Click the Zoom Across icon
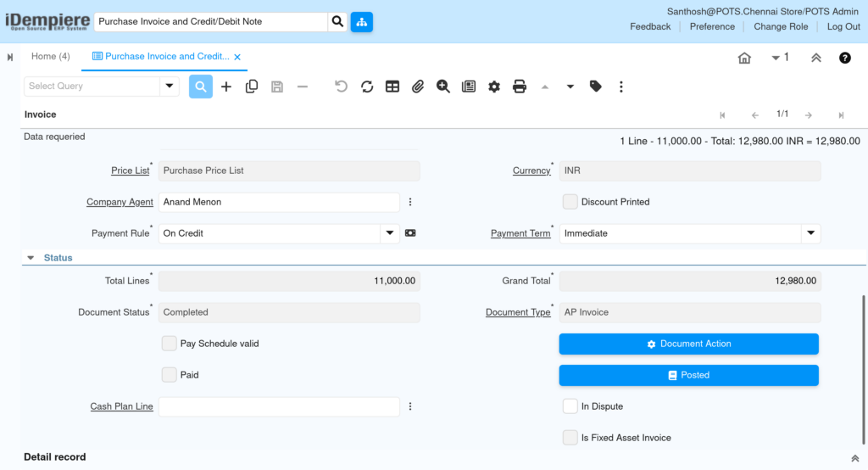Screen dimensions: 868x470 (442, 87)
